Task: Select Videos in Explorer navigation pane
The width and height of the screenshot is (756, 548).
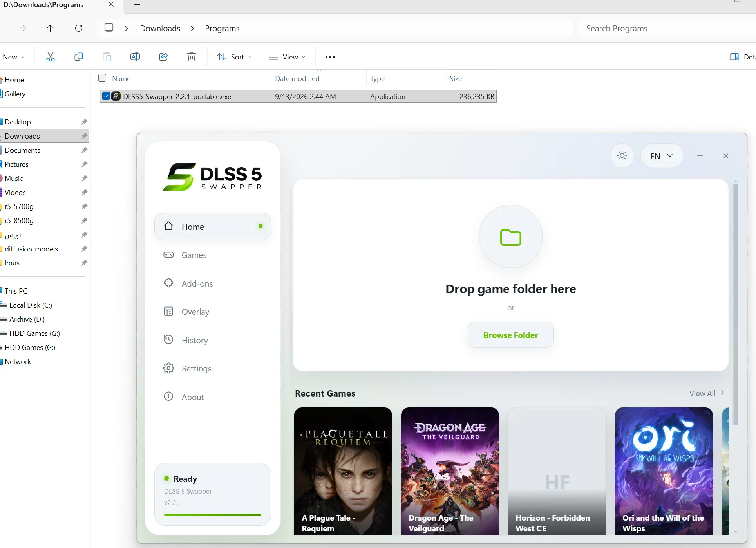Action: tap(44, 193)
